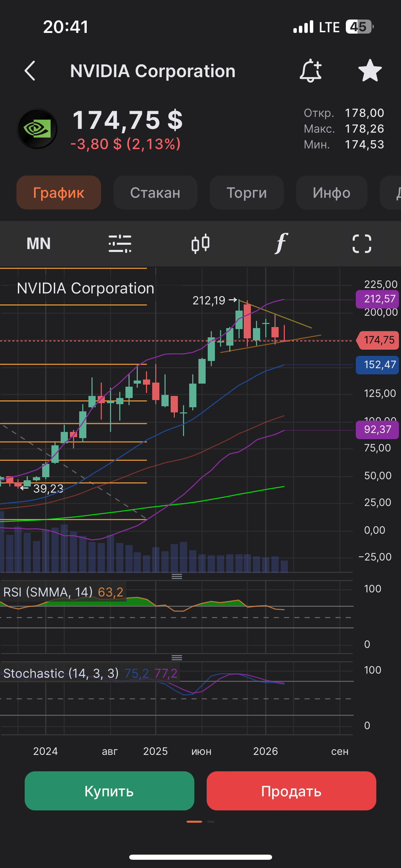Viewport: 401px width, 868px height.
Task: Toggle the favorite star for NVIDIA
Action: [370, 71]
